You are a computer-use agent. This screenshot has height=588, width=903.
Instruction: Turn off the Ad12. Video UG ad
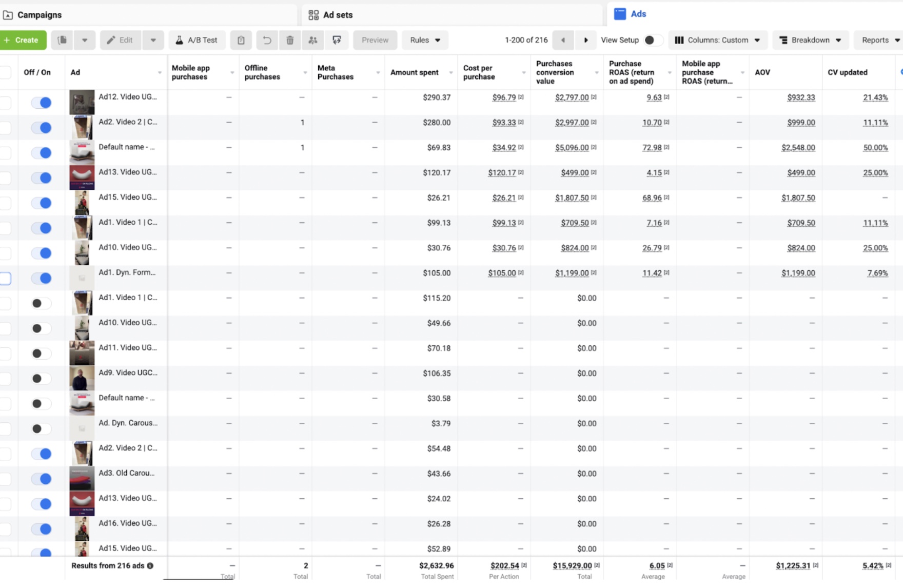[42, 103]
